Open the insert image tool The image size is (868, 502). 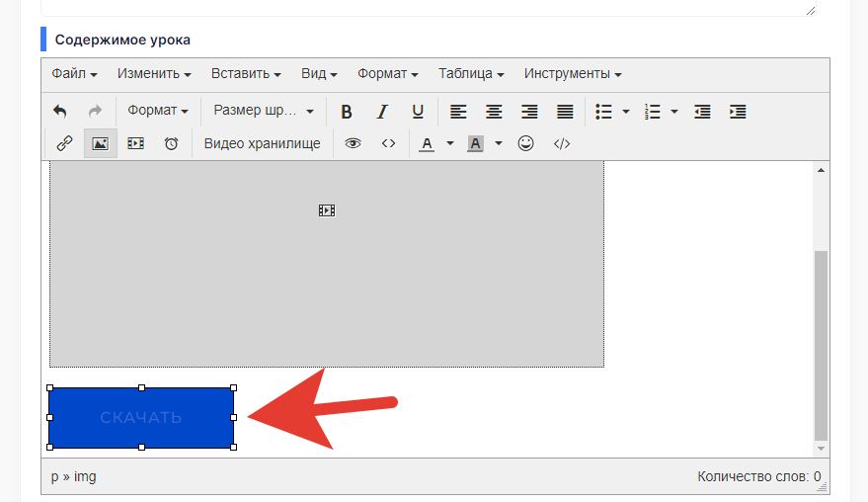click(x=100, y=143)
